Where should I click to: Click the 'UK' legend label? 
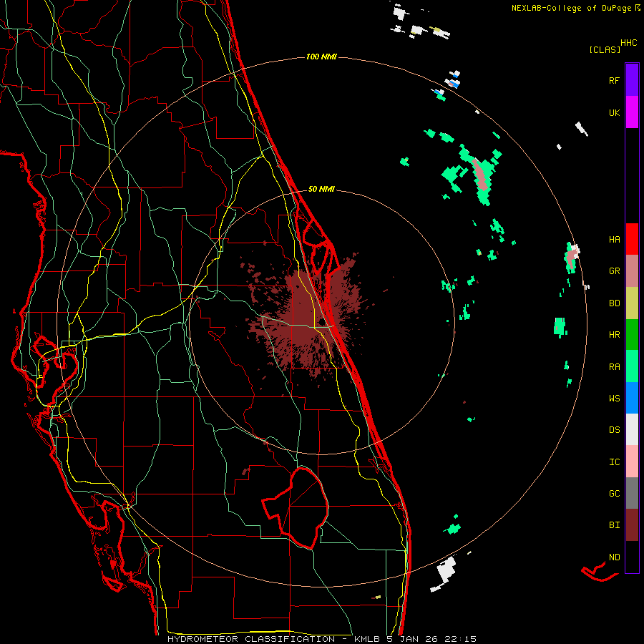point(614,112)
